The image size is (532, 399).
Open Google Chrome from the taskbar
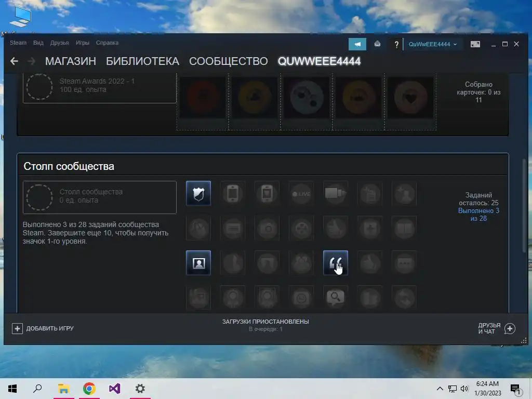(x=89, y=389)
